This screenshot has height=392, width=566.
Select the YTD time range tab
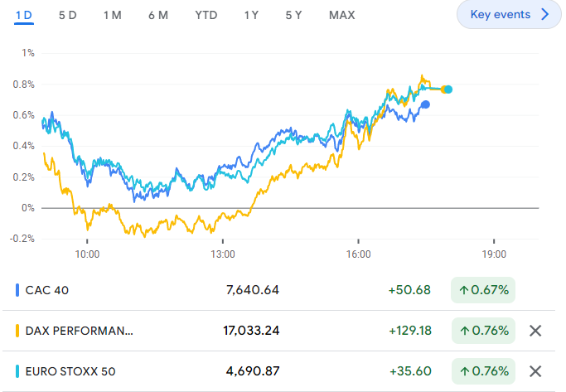pyautogui.click(x=206, y=15)
